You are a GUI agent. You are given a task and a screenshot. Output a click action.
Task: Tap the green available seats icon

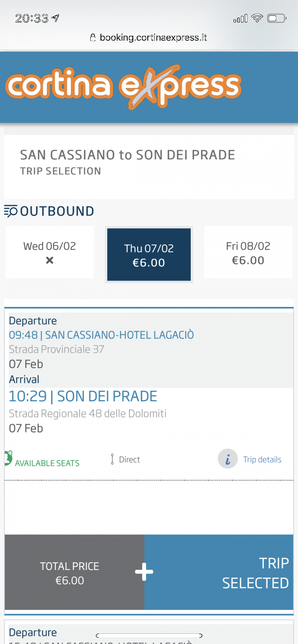[9, 457]
